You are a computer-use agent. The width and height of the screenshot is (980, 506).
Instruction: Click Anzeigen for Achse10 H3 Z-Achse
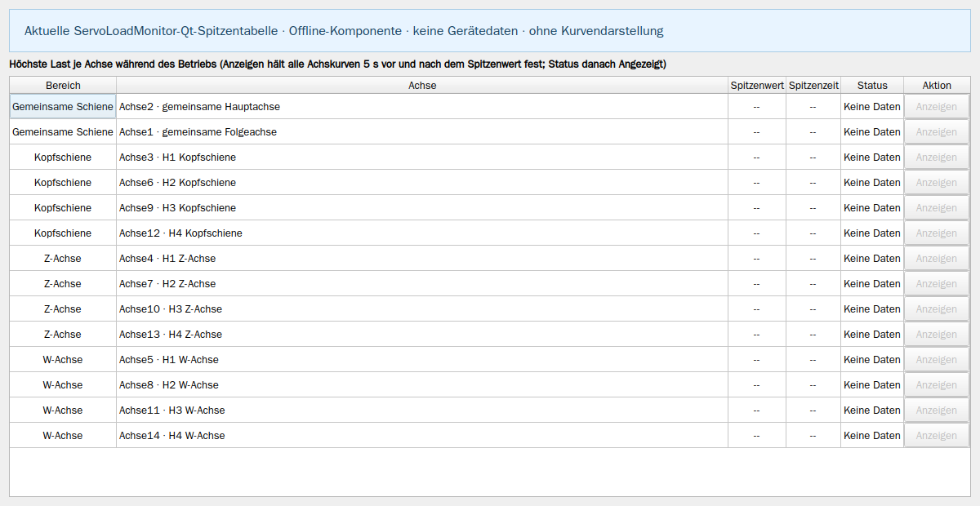click(x=937, y=309)
